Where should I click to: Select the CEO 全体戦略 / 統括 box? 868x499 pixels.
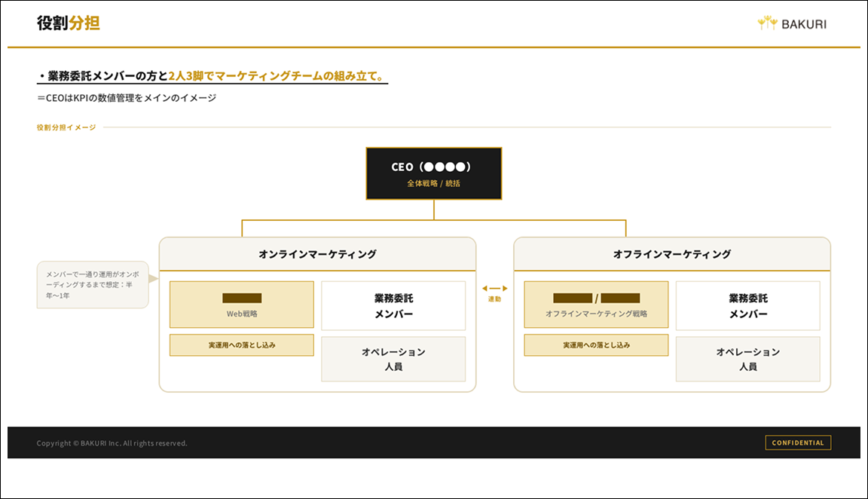click(x=433, y=173)
